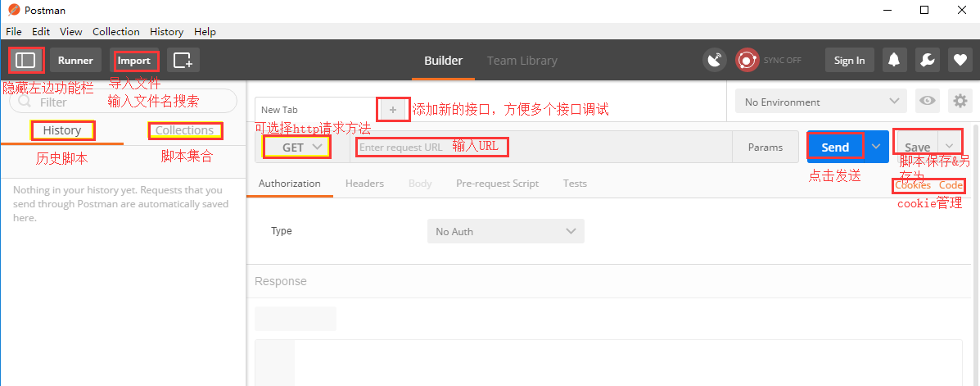Open the History menu in menu bar
This screenshot has height=386, width=980.
tap(166, 31)
